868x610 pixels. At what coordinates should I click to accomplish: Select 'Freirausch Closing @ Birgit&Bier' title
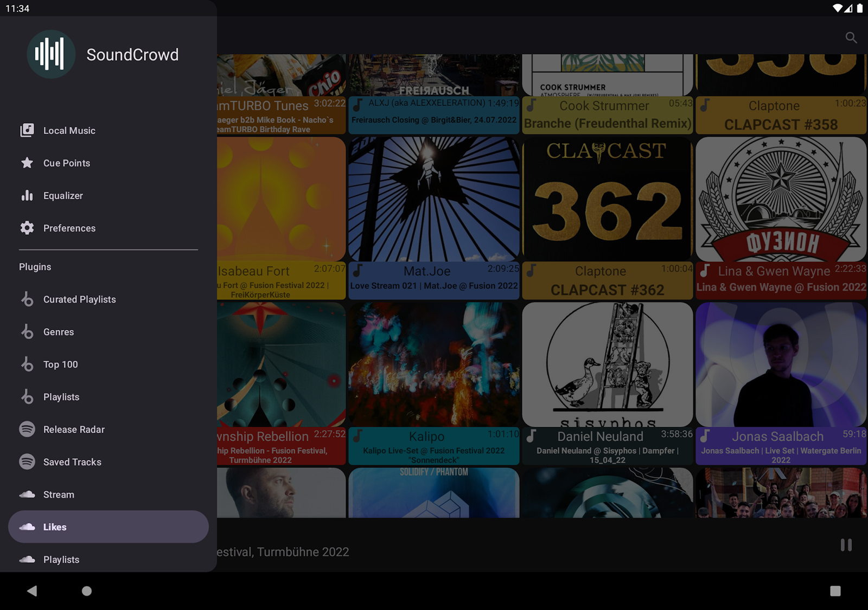coord(434,120)
